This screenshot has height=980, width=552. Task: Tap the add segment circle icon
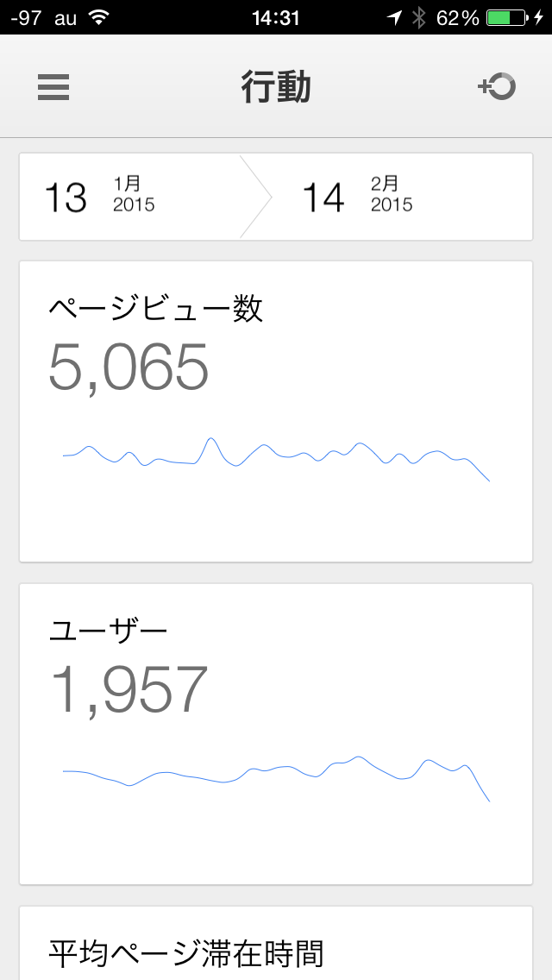coord(497,86)
